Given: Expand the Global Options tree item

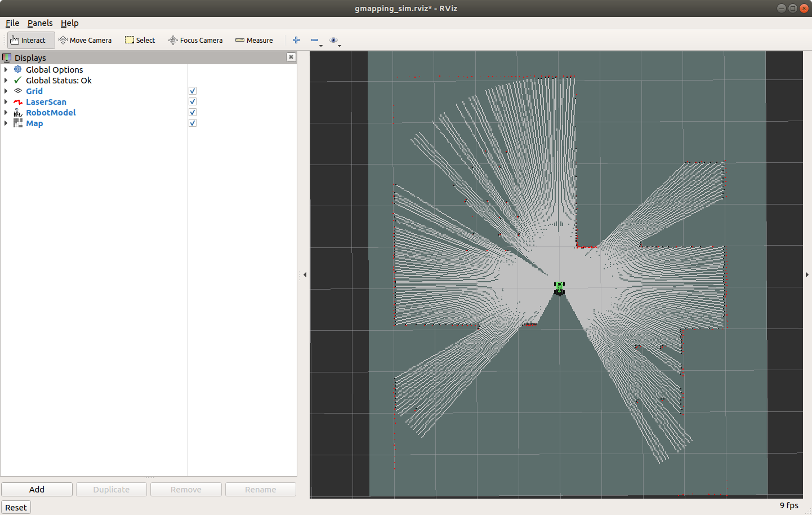Looking at the screenshot, I should pos(6,69).
